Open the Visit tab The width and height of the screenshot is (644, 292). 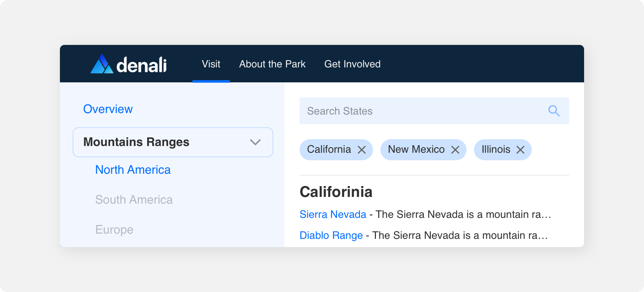(211, 64)
